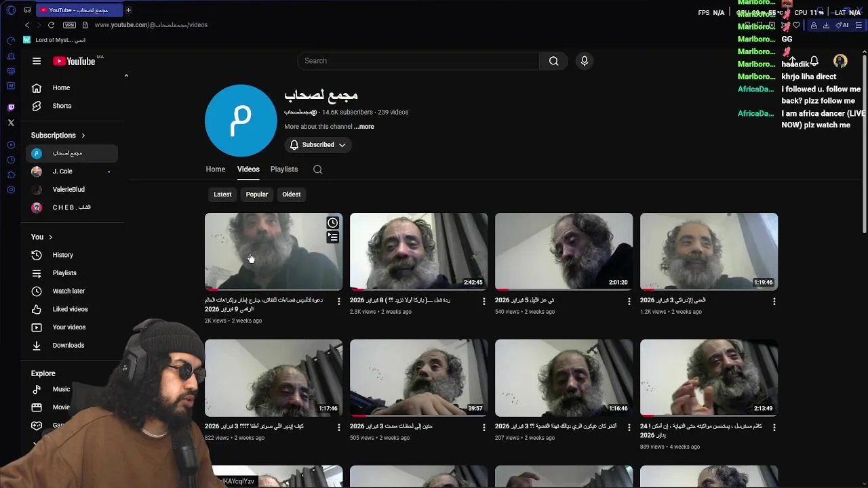Viewport: 868px width, 488px height.
Task: Expand the You section chevron
Action: (x=50, y=237)
